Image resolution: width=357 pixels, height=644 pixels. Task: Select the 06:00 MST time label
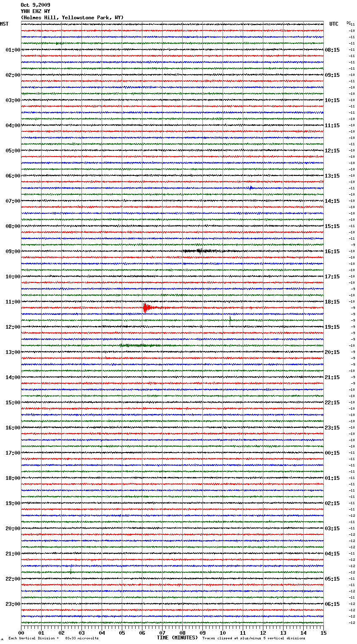coord(13,176)
